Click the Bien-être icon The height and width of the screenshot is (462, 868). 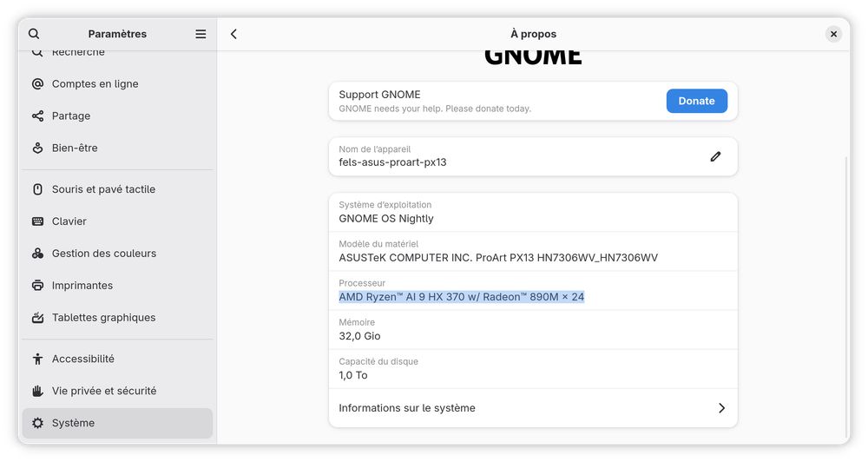click(x=37, y=148)
